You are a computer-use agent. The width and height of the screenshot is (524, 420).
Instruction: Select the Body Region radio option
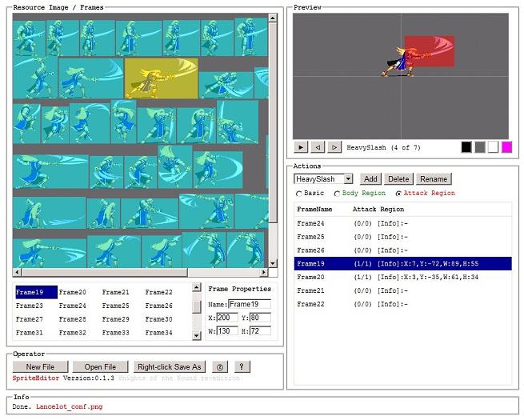(x=337, y=194)
